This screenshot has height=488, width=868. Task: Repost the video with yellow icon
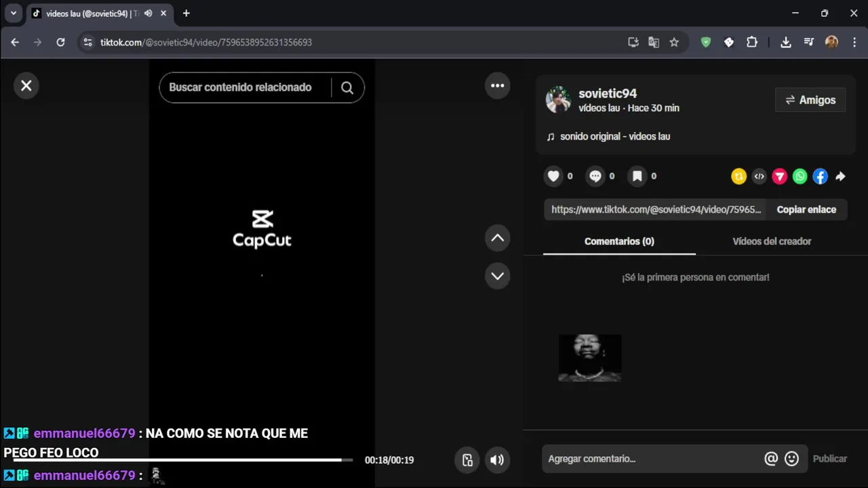coord(738,176)
